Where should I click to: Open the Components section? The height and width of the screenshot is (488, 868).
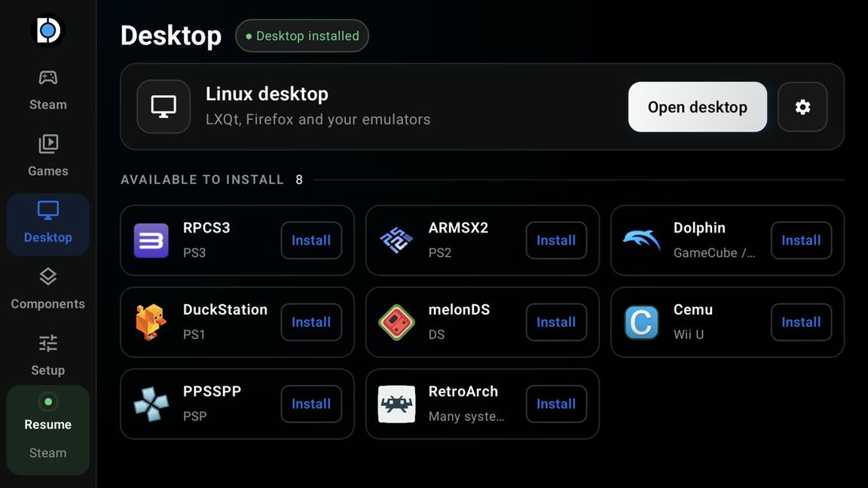pyautogui.click(x=47, y=290)
